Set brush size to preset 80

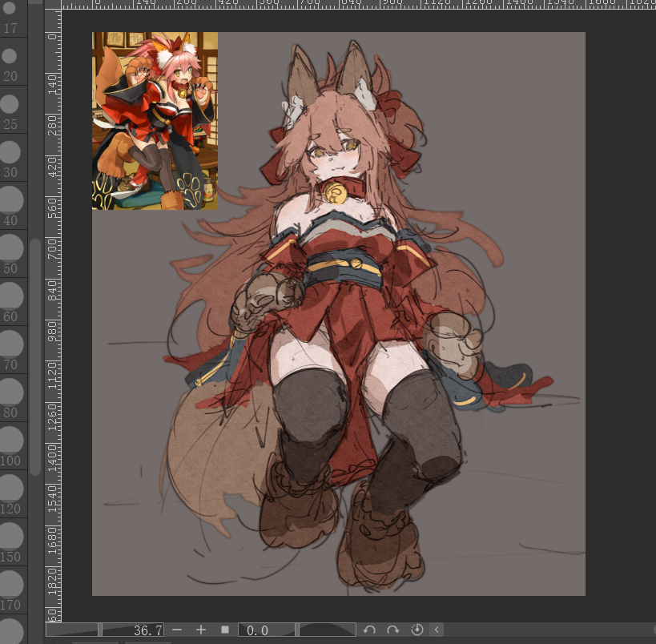coord(14,398)
